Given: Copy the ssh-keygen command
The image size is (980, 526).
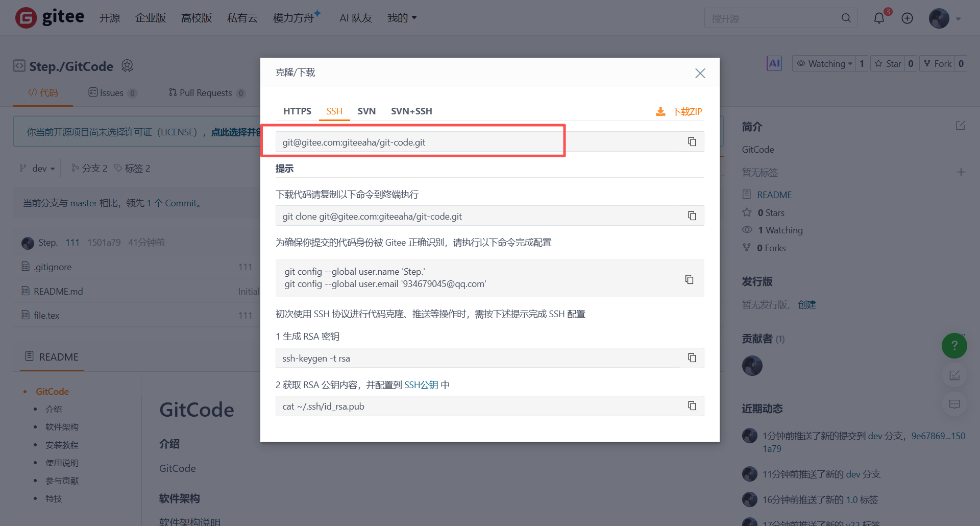Looking at the screenshot, I should tap(692, 357).
